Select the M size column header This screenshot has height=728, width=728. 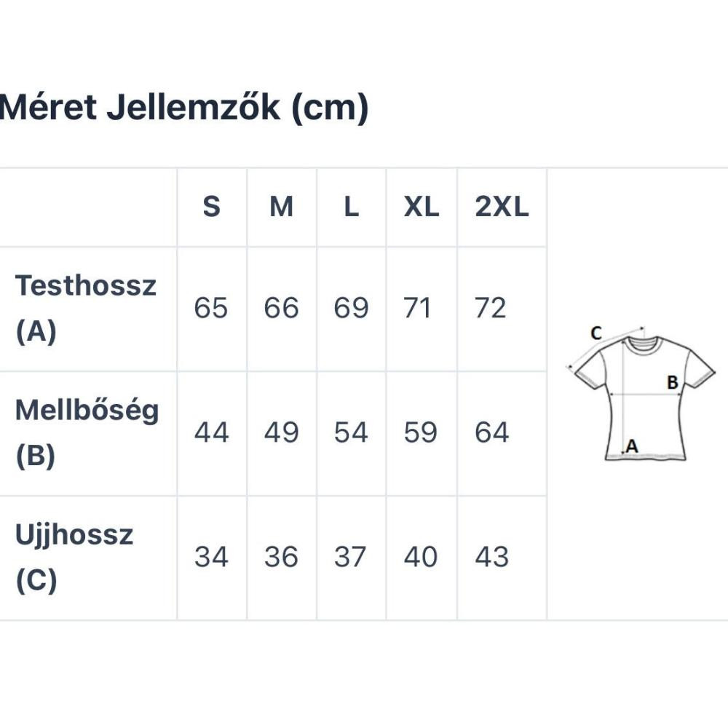click(281, 207)
